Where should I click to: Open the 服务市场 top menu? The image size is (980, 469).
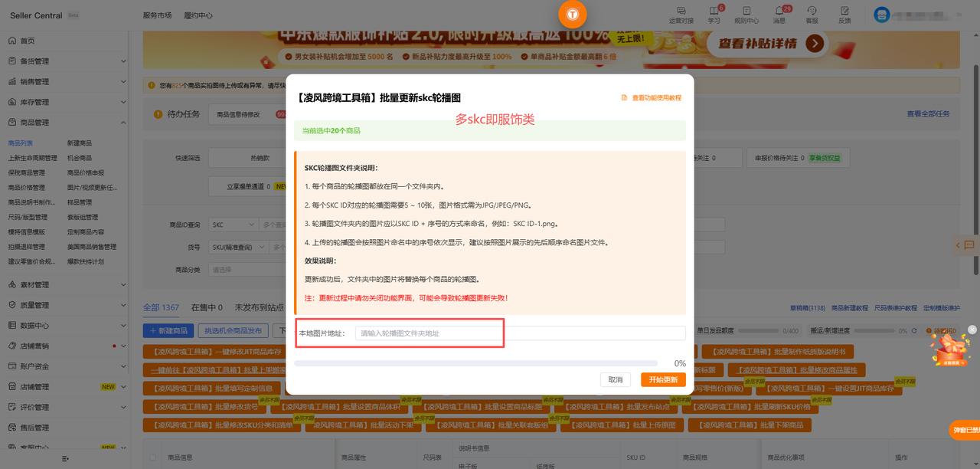click(157, 15)
